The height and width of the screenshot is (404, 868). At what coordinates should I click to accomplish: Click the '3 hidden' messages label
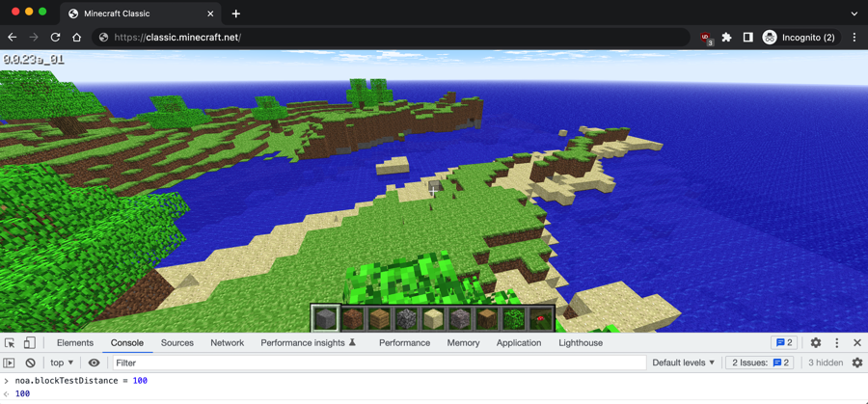coord(826,363)
